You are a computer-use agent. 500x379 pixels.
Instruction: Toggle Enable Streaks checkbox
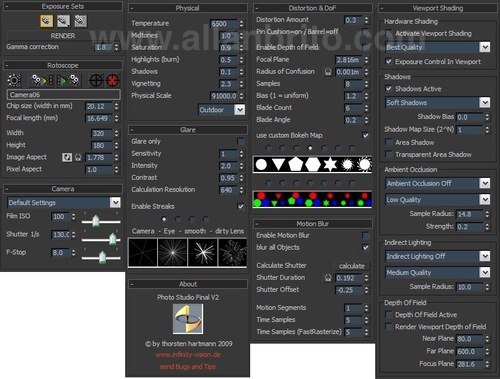tap(240, 206)
